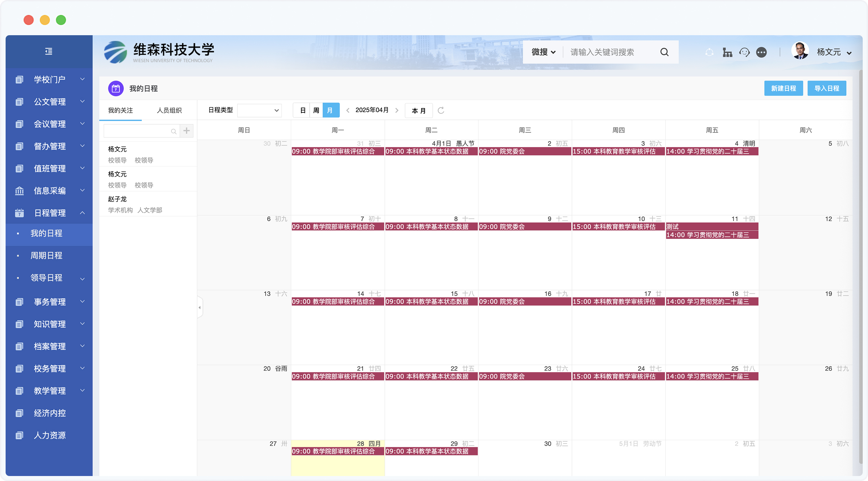Click the chat bubble more icon
Image resolution: width=868 pixels, height=481 pixels.
pyautogui.click(x=761, y=52)
